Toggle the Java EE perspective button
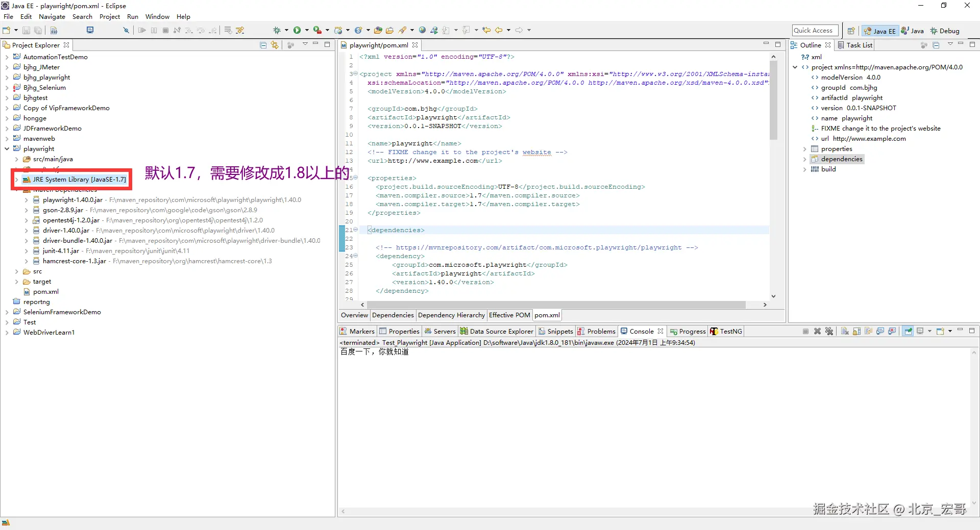The image size is (980, 530). pos(879,31)
